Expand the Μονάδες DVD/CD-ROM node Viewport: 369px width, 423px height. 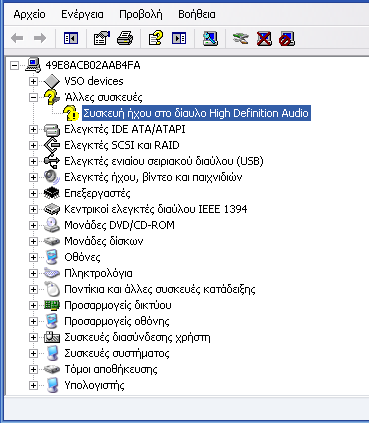click(x=33, y=225)
